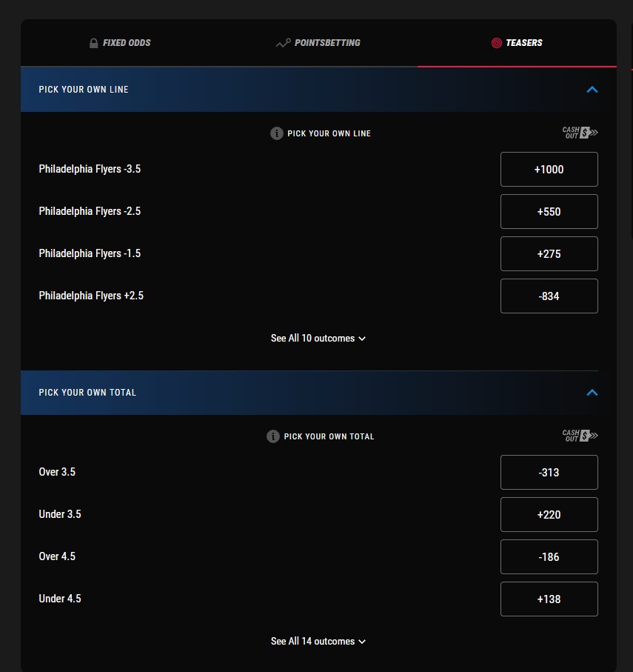Expand See All 10 outcomes

point(318,338)
